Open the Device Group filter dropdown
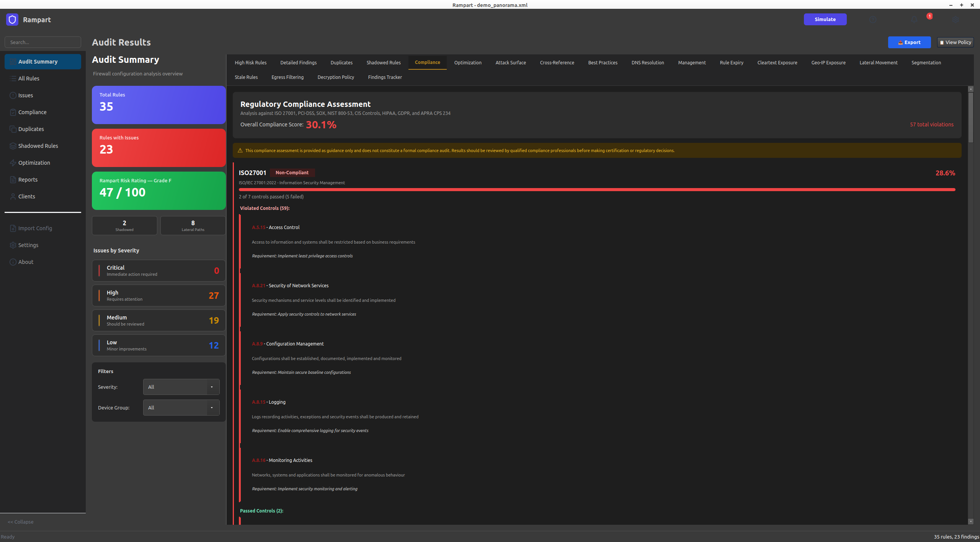980x542 pixels. click(x=181, y=408)
